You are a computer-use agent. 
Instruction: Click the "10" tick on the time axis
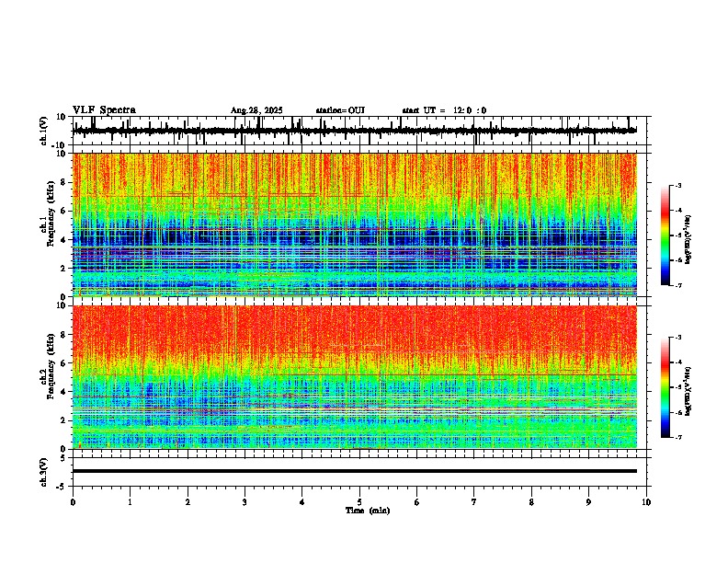tap(646, 502)
